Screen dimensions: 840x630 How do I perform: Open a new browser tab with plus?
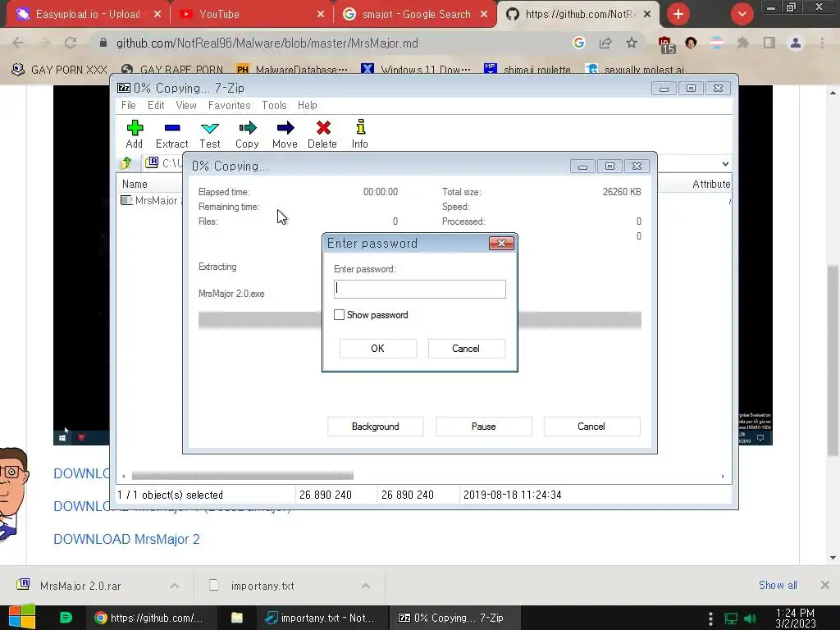[678, 14]
